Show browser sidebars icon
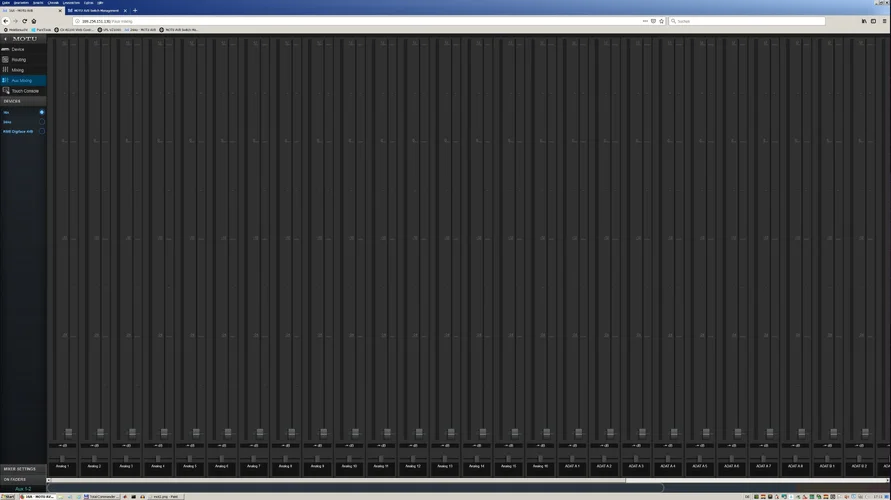891x500 pixels. tap(874, 21)
